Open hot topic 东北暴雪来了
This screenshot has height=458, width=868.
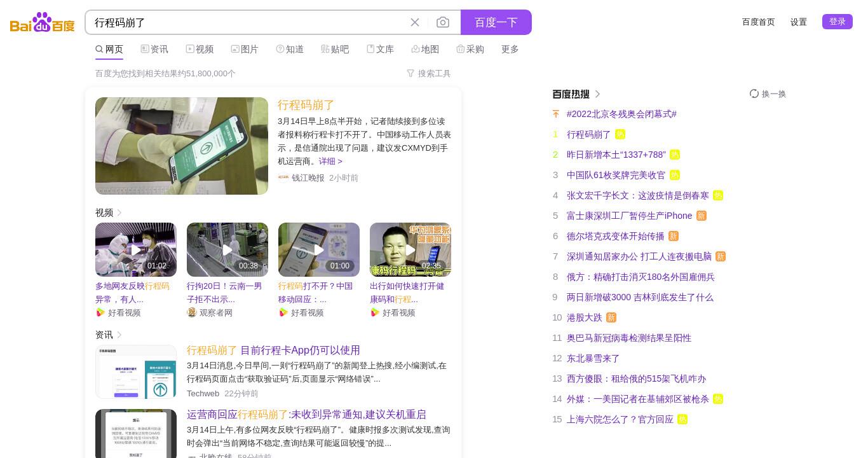[593, 358]
